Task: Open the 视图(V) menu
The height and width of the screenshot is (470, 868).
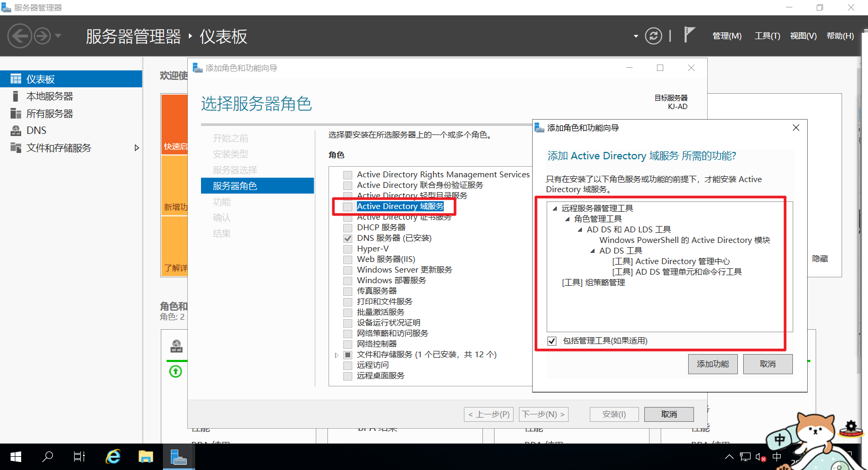Action: click(803, 36)
